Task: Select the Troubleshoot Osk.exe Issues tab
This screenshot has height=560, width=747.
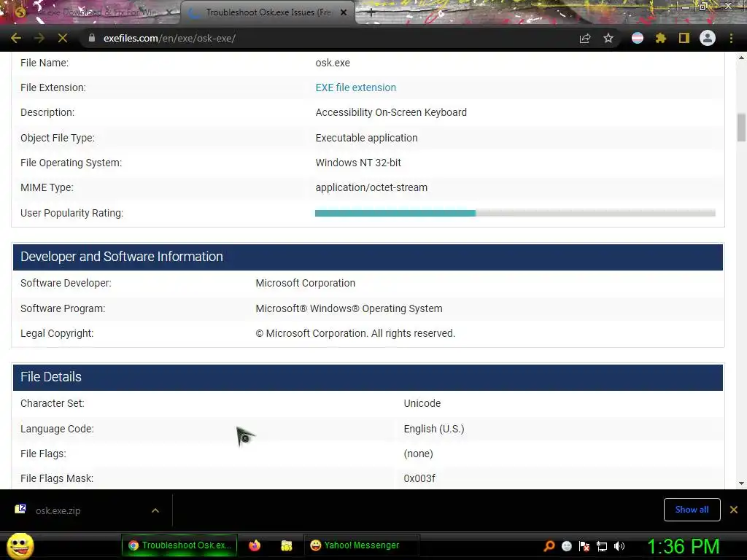Action: (268, 12)
